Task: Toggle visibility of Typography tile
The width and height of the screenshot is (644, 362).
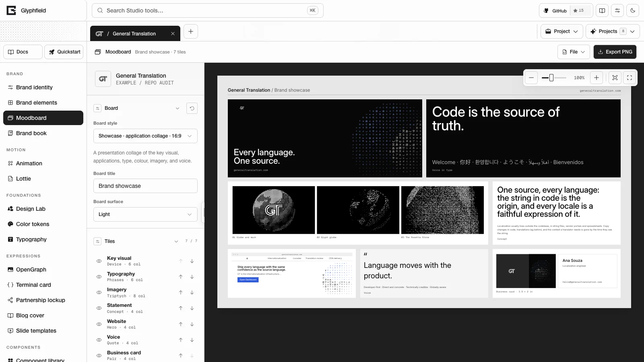Action: tap(99, 277)
